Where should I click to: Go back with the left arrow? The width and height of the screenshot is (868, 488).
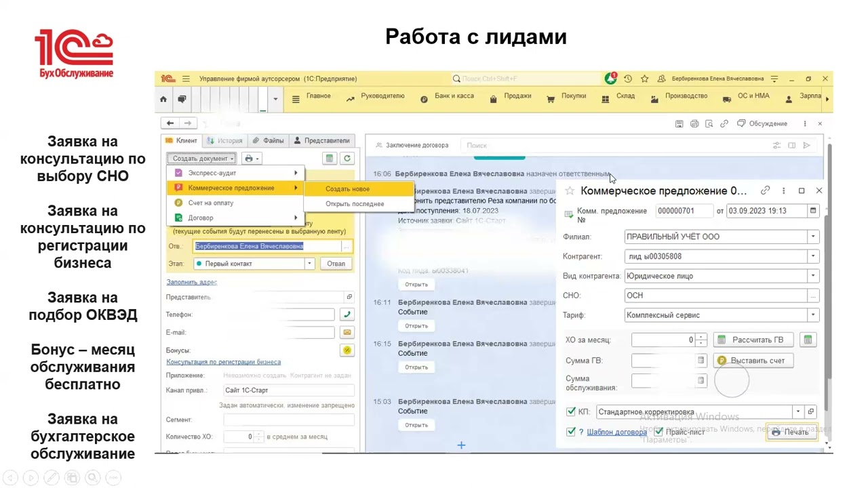[x=170, y=123]
